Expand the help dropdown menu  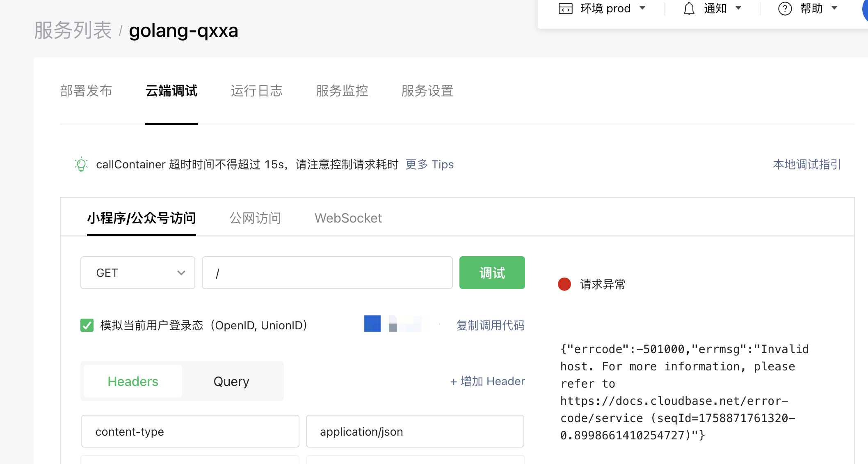tap(834, 8)
